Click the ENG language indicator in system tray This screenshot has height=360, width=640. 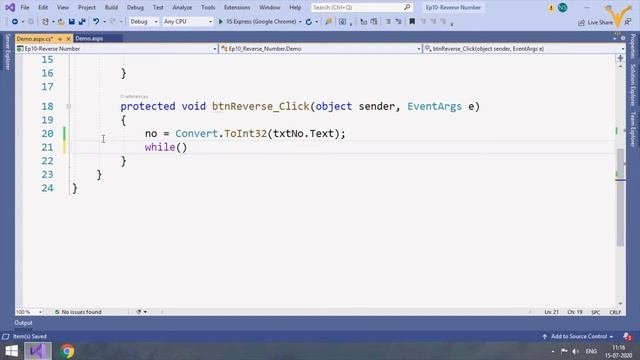click(591, 351)
